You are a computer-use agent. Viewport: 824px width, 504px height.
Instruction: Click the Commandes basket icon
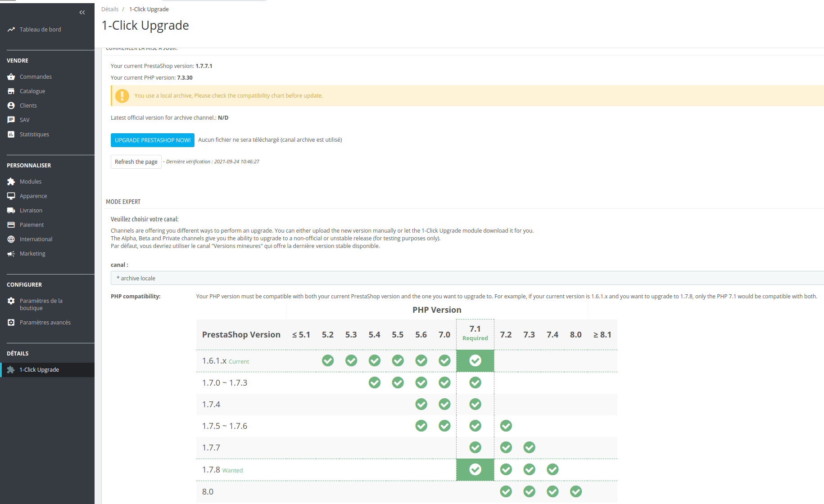[x=11, y=77]
